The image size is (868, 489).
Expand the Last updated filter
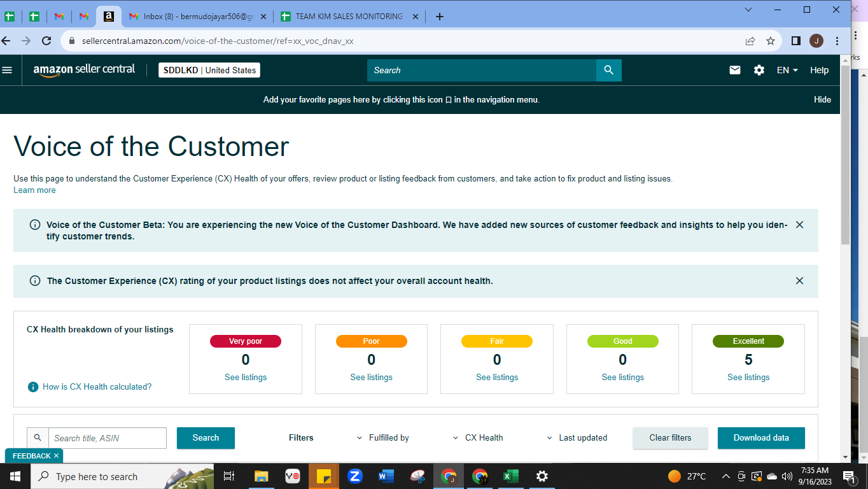pos(577,438)
